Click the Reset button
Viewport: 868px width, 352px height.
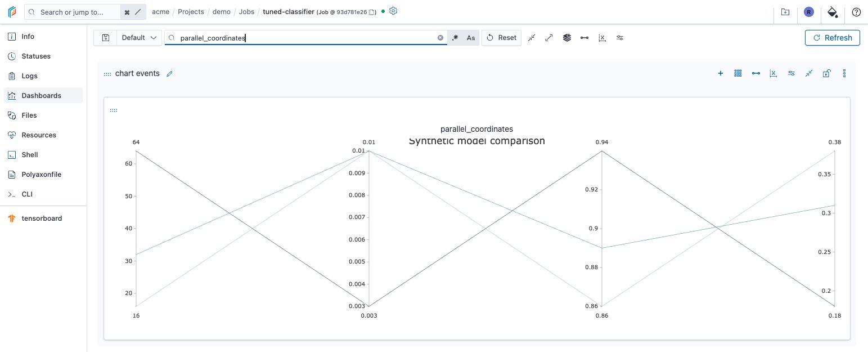pyautogui.click(x=501, y=38)
